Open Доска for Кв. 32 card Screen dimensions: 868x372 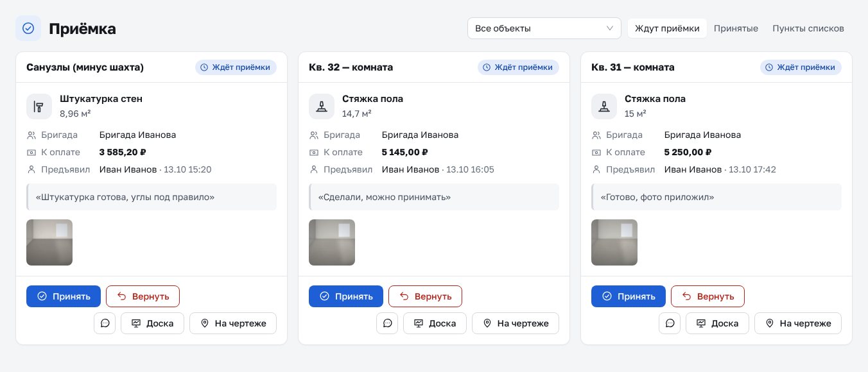pos(435,323)
